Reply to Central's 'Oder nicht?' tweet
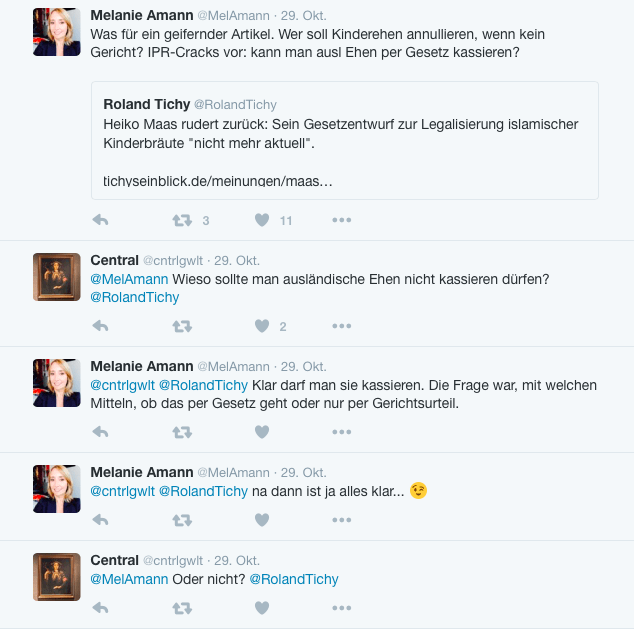The image size is (634, 629). click(x=100, y=608)
